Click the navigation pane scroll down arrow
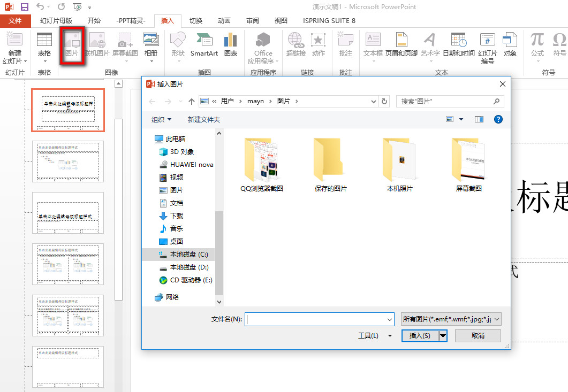This screenshot has width=568, height=392. [x=219, y=302]
